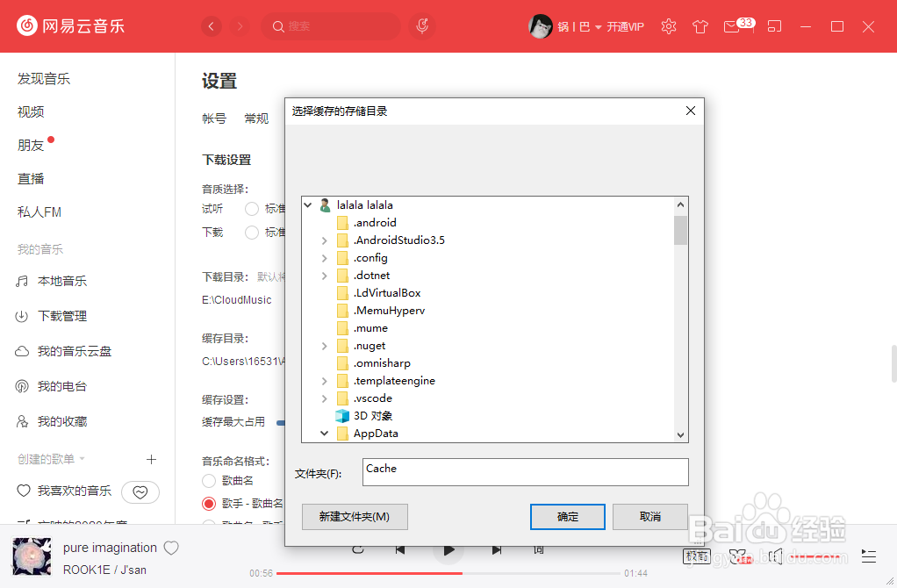Switch to mini mode icon

774,26
